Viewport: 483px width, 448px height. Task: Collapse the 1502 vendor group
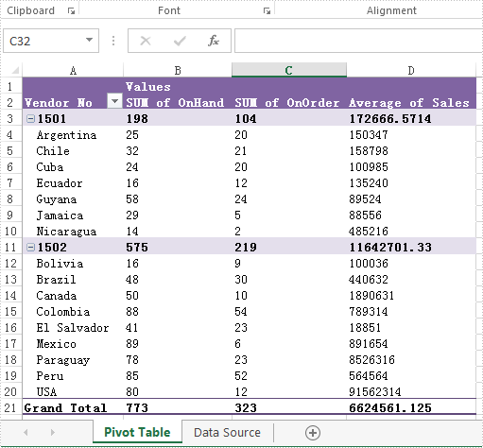[x=30, y=248]
